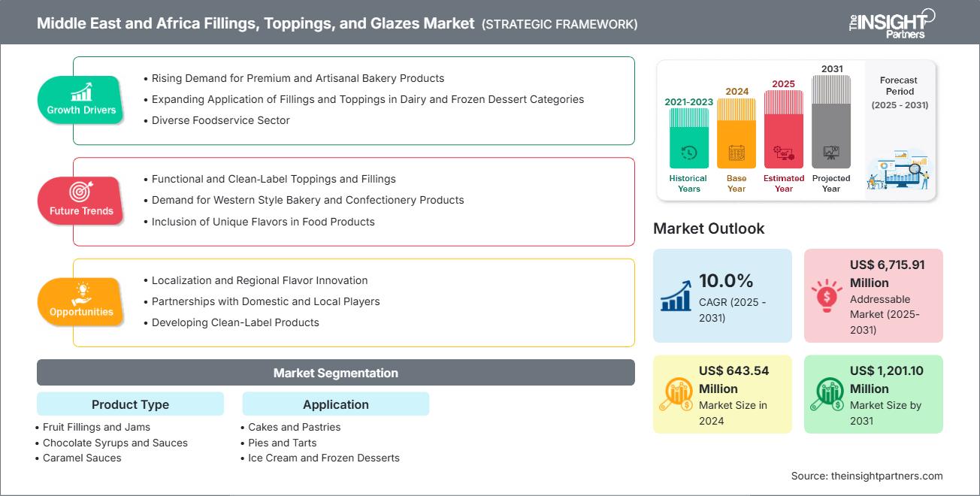Click the Market Size in 2024 icon
This screenshot has width=980, height=496.
coord(676,394)
